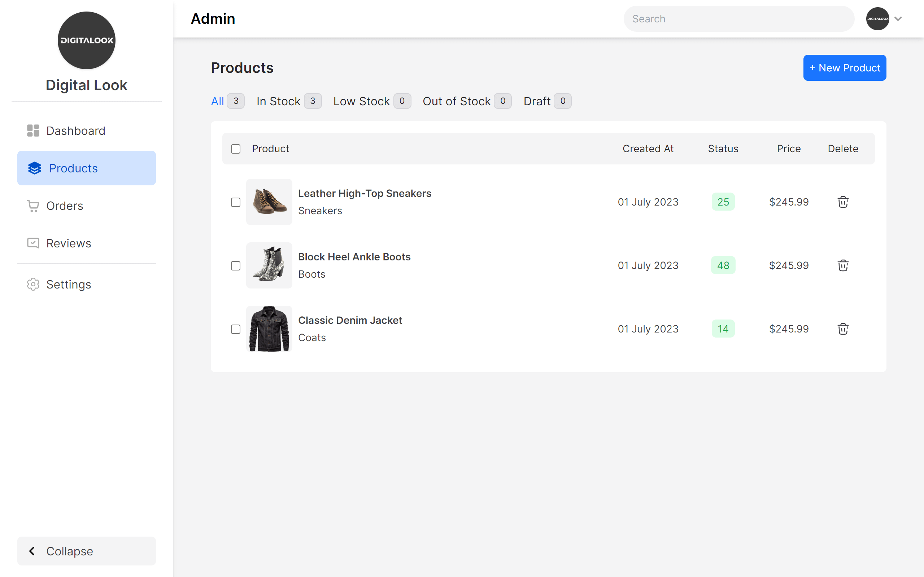The height and width of the screenshot is (577, 924).
Task: Expand the profile menu chevron
Action: (x=898, y=19)
